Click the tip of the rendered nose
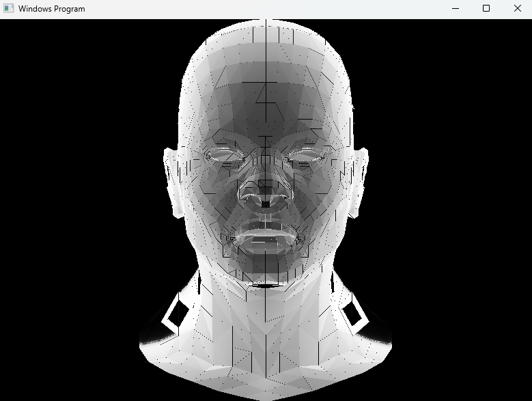This screenshot has width=532, height=401. coord(266,196)
